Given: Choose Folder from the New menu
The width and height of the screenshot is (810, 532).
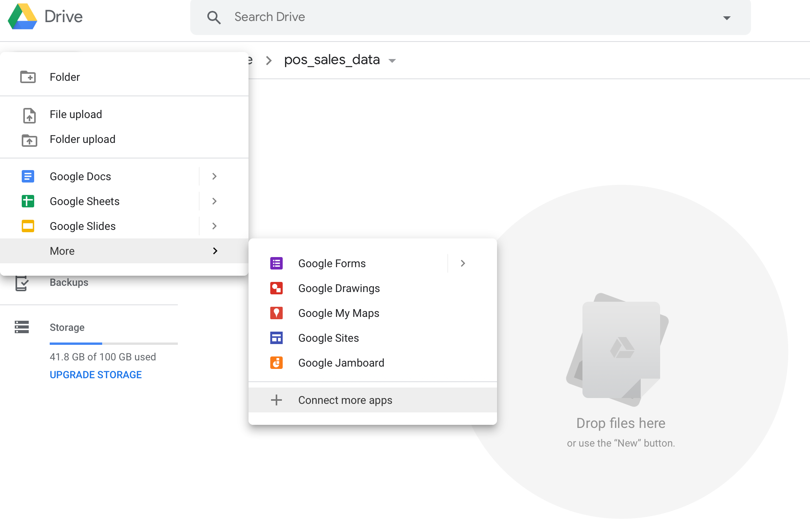Looking at the screenshot, I should click(124, 77).
